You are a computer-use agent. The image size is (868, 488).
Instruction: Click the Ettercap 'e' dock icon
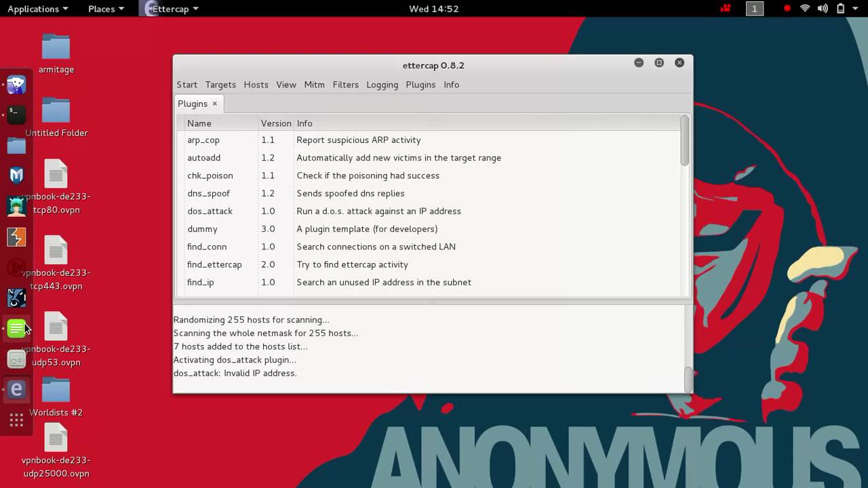pos(16,390)
